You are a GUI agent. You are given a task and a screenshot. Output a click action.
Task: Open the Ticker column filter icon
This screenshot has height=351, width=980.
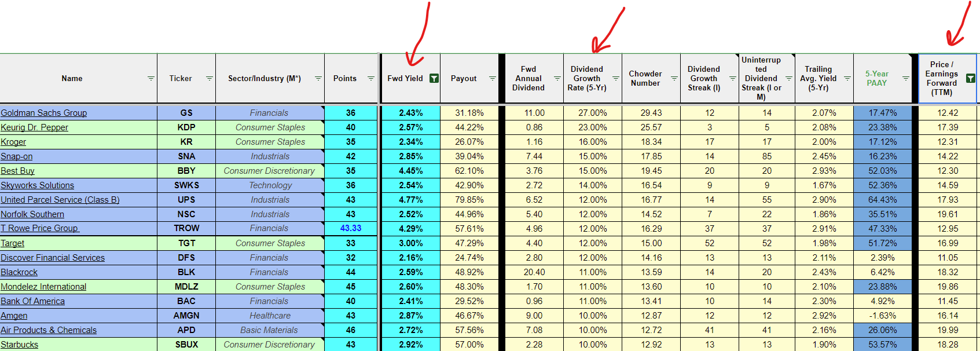[209, 78]
